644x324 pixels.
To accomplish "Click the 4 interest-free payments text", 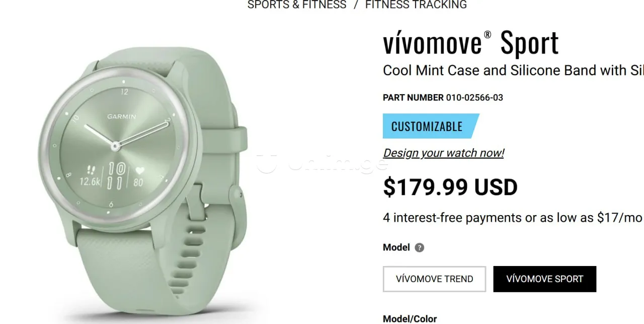I will (513, 218).
